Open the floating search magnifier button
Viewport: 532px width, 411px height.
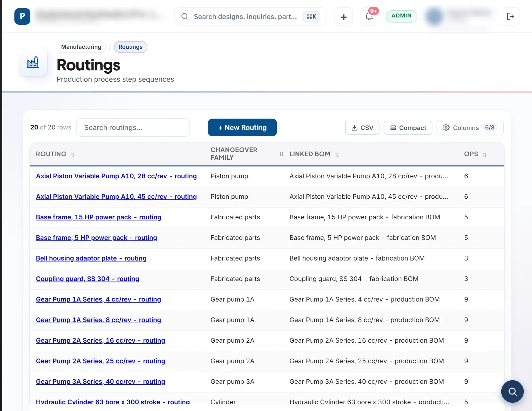tap(512, 391)
